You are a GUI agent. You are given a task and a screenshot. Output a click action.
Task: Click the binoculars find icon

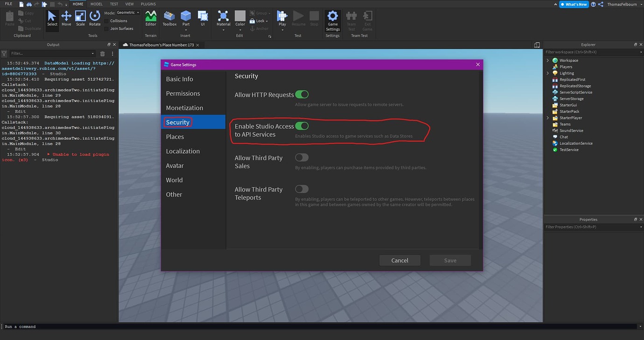29,4
